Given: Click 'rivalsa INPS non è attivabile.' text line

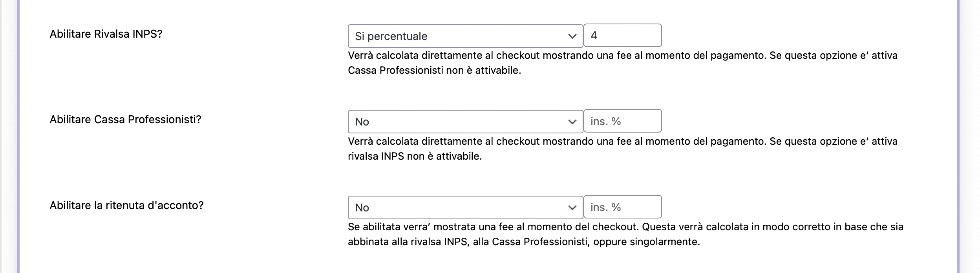Looking at the screenshot, I should 415,156.
